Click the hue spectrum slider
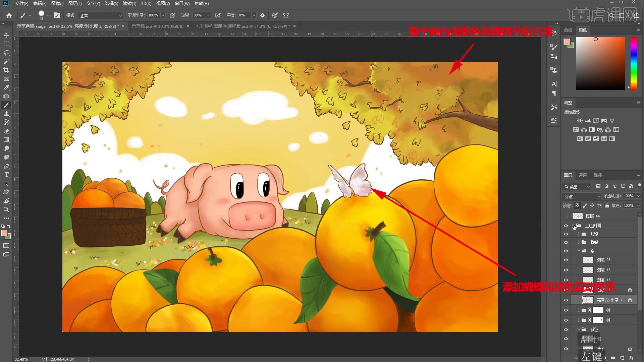This screenshot has width=644, height=362. pyautogui.click(x=634, y=63)
